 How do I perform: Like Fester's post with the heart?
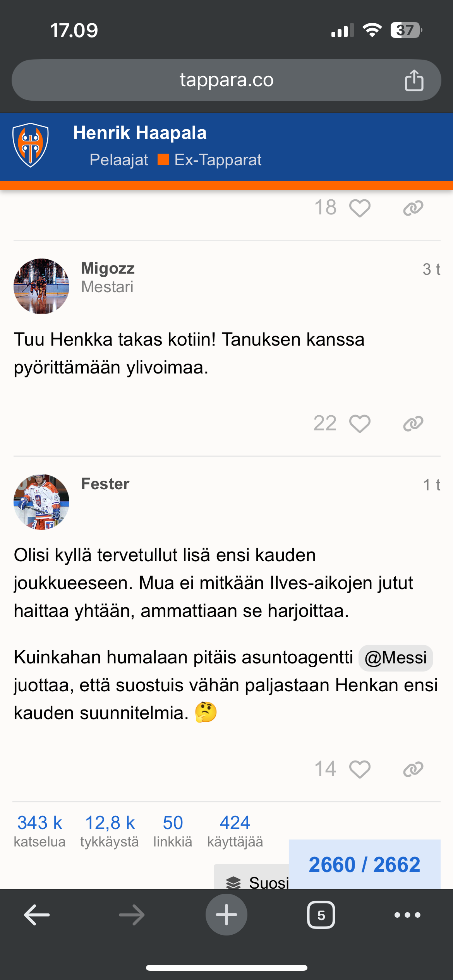point(360,769)
